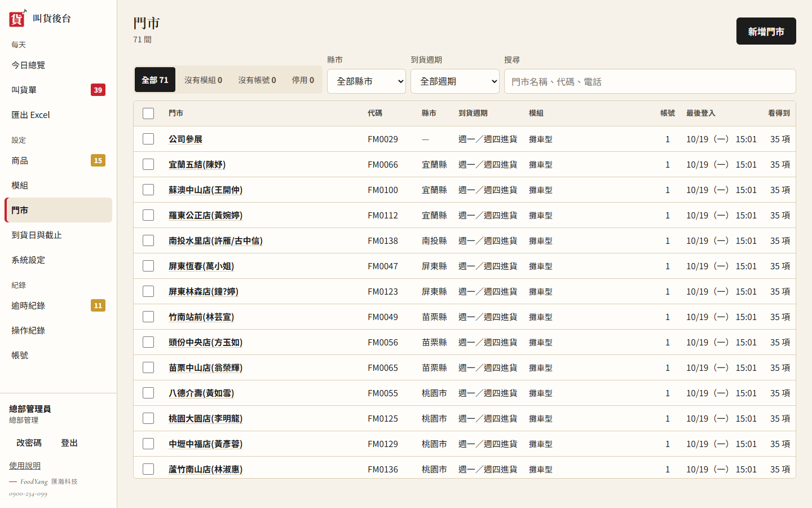
Task: Open store link 桃園大園店(李明龍)
Action: pos(205,418)
